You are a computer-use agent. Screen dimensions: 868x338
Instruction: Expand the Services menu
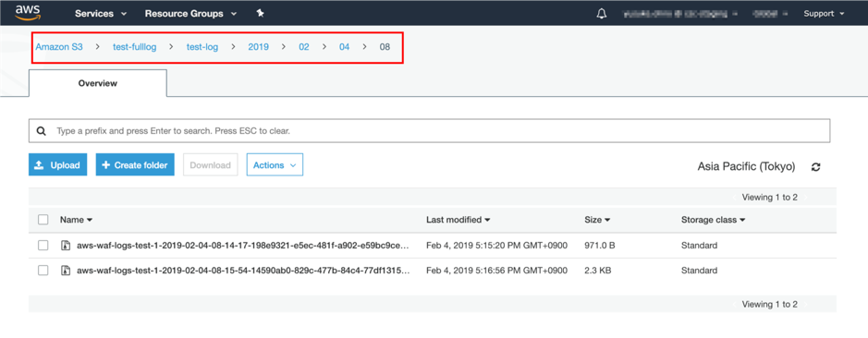pyautogui.click(x=101, y=13)
